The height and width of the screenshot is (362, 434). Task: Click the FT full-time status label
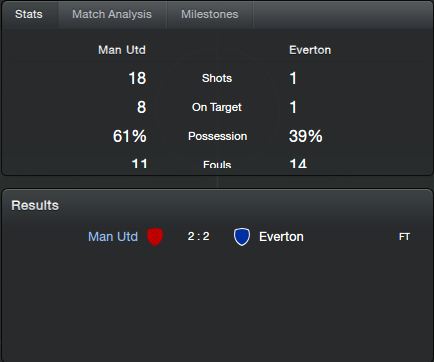[x=404, y=237]
